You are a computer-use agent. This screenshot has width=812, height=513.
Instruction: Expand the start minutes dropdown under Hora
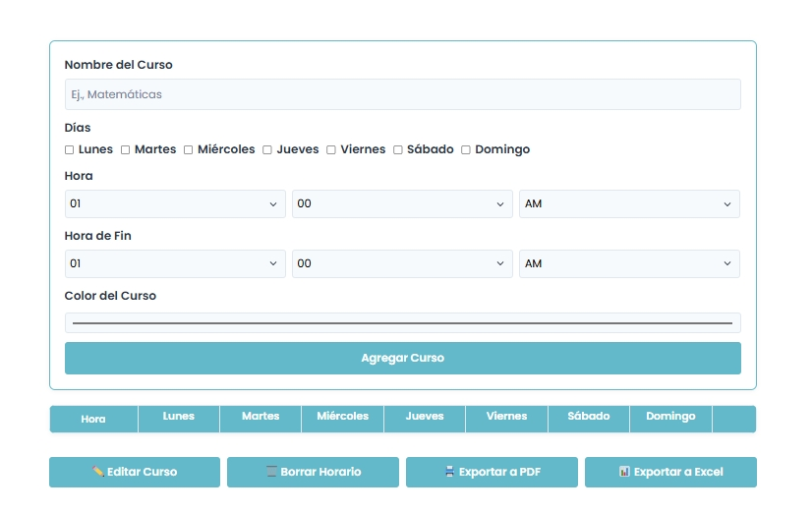coord(401,204)
